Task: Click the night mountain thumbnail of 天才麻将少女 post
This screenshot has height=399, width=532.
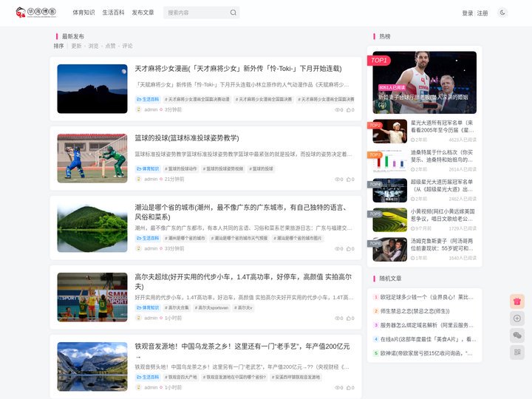Action: coord(92,89)
